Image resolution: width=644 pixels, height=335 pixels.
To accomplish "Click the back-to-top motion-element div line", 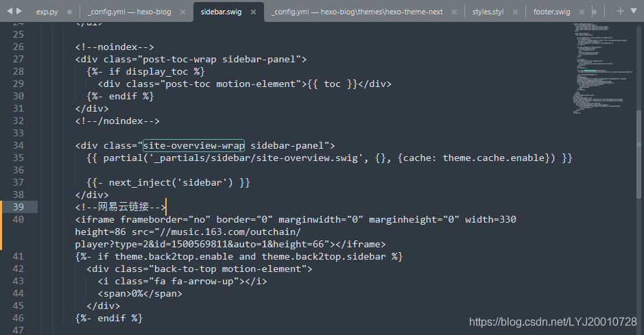I will [x=200, y=269].
